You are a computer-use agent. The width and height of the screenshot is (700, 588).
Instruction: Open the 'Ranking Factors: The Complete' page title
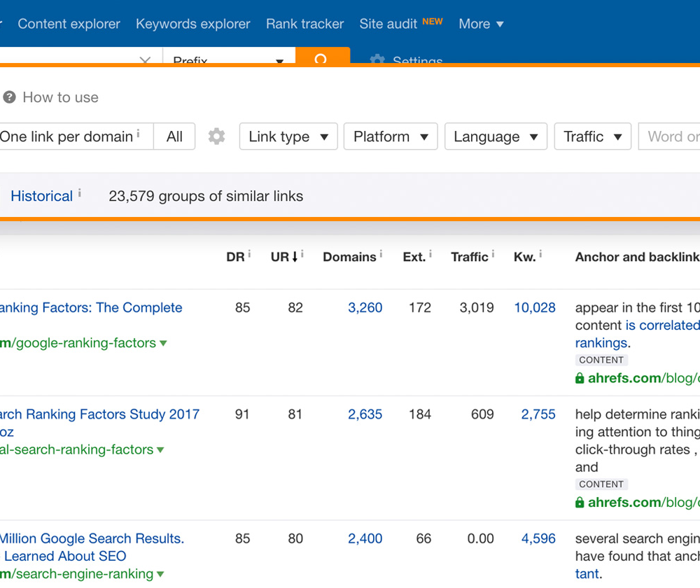click(91, 307)
